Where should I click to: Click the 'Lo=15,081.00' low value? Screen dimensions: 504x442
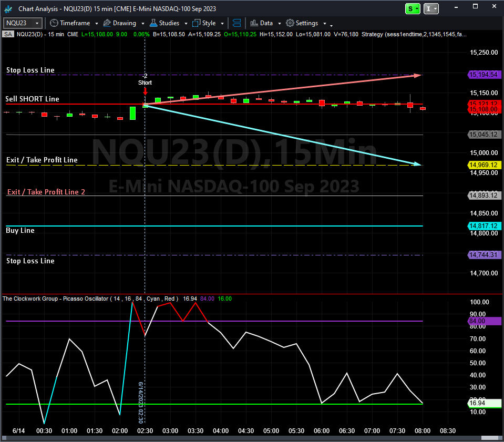pos(313,34)
